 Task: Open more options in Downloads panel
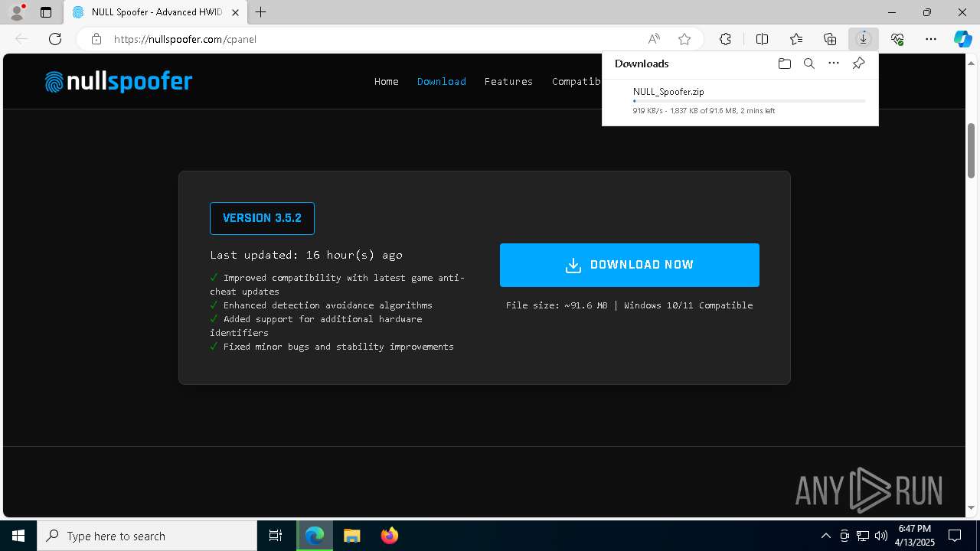(834, 64)
